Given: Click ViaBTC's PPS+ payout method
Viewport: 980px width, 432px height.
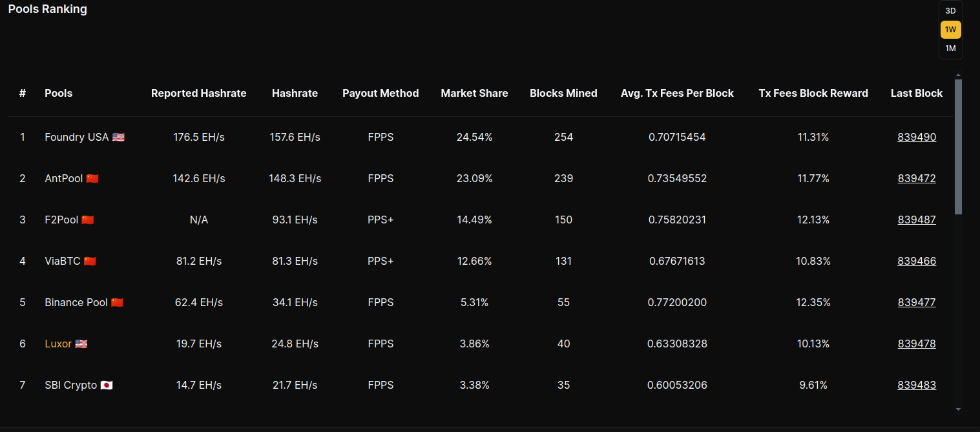Looking at the screenshot, I should [x=381, y=261].
